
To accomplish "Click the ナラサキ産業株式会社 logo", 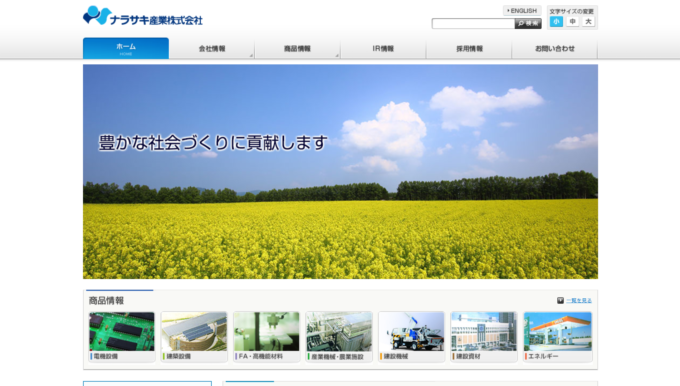I will [x=143, y=16].
